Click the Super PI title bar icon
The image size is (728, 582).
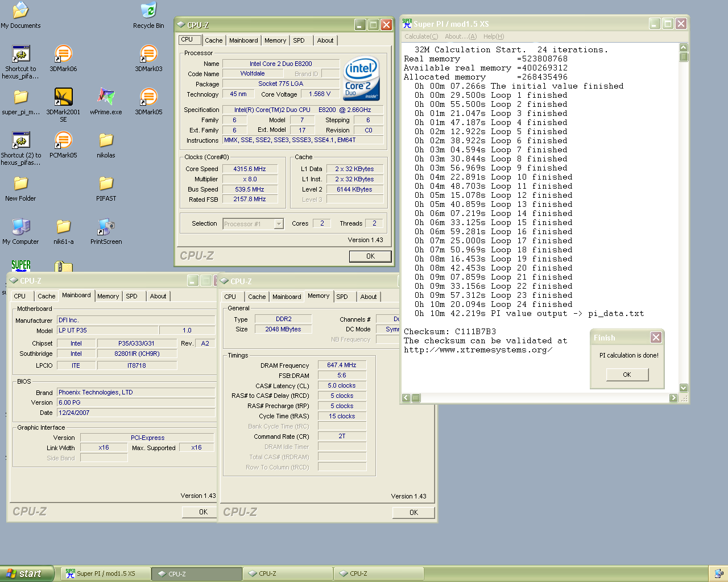[x=407, y=23]
